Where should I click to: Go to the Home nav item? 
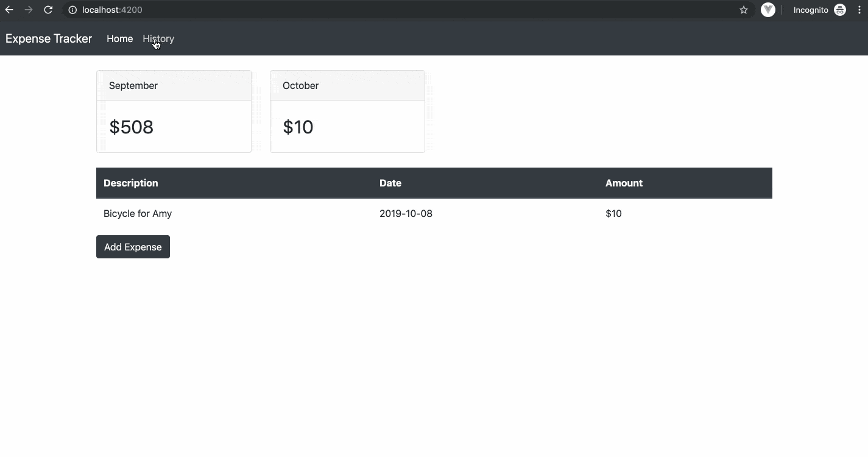119,38
